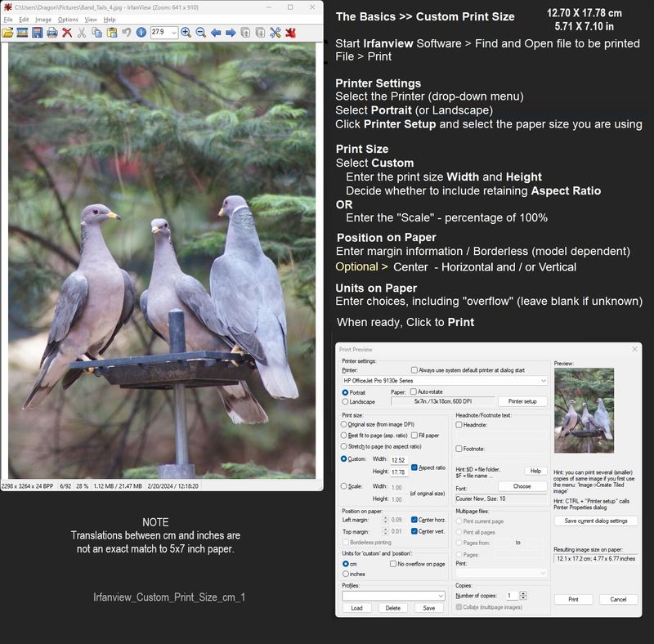Toggle the Aspect ratio checkbox
This screenshot has height=644, width=654.
(x=414, y=467)
